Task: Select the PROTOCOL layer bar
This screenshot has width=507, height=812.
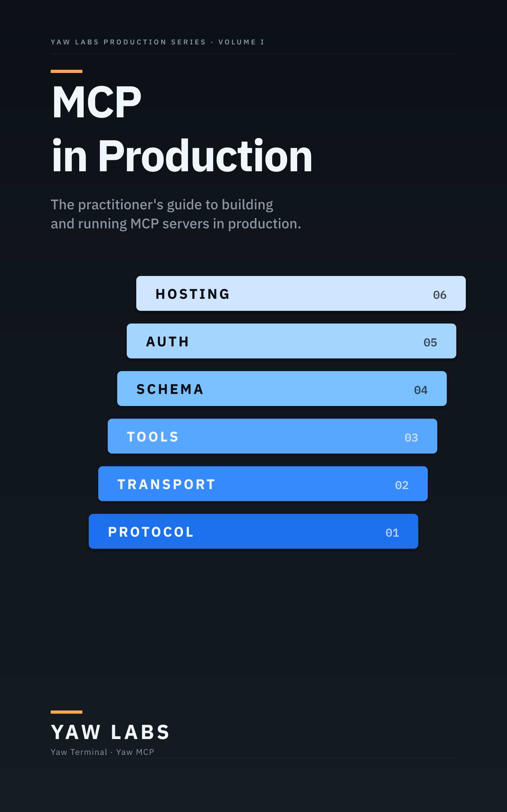Action: (x=253, y=532)
